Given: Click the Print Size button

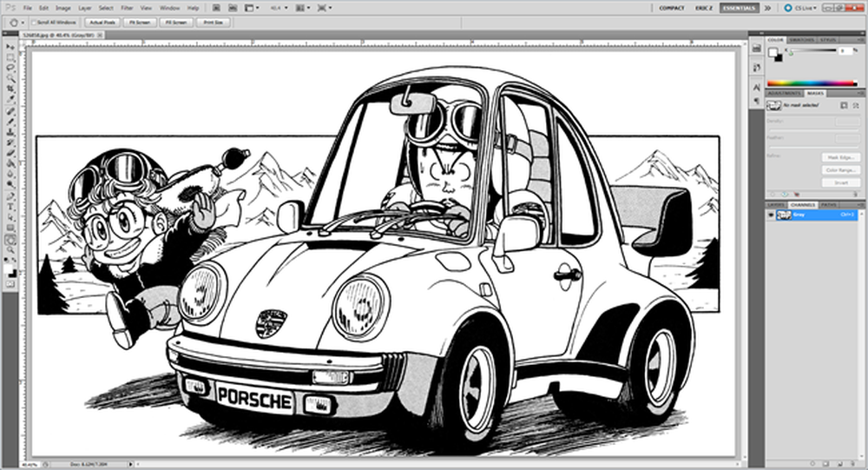Looking at the screenshot, I should pyautogui.click(x=214, y=23).
